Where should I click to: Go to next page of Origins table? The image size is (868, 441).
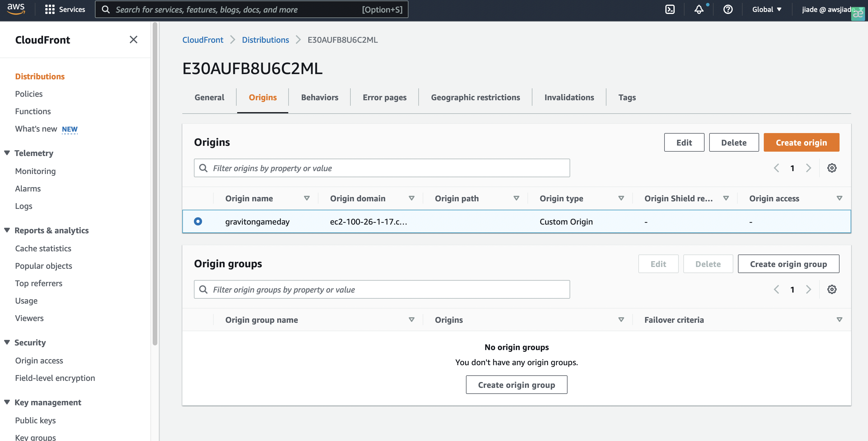click(808, 168)
